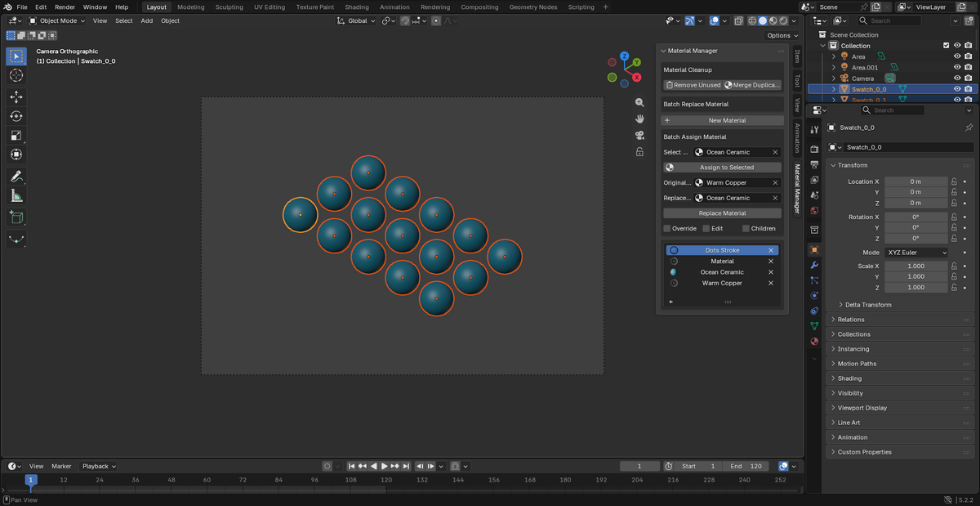This screenshot has width=980, height=506.
Task: Click the red X axis gizmo ball
Action: [637, 77]
